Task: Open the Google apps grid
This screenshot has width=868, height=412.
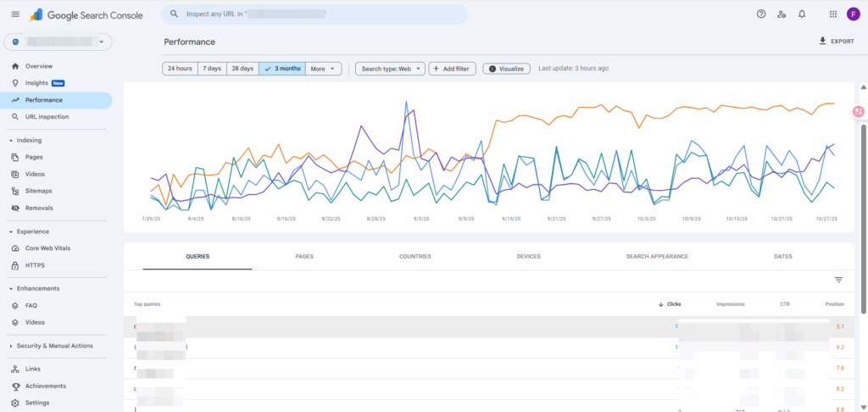Action: 833,14
